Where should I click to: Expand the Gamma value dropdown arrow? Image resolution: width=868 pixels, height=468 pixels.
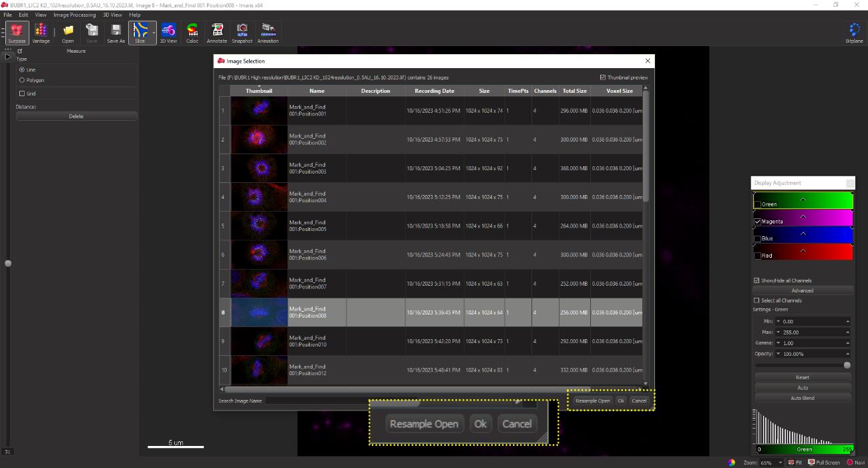tap(778, 343)
